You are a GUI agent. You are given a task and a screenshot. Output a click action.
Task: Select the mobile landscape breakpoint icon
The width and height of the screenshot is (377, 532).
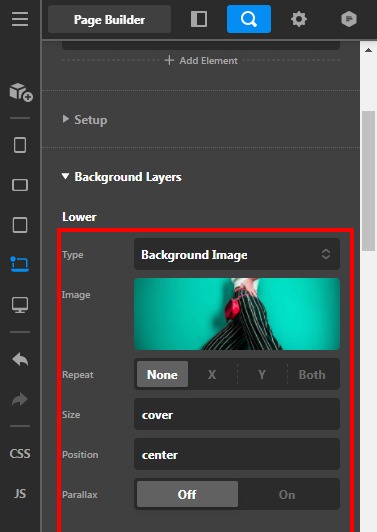(x=20, y=185)
